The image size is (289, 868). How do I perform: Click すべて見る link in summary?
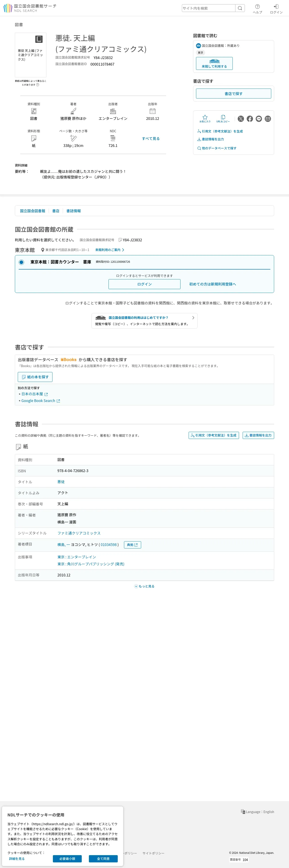pos(151,139)
